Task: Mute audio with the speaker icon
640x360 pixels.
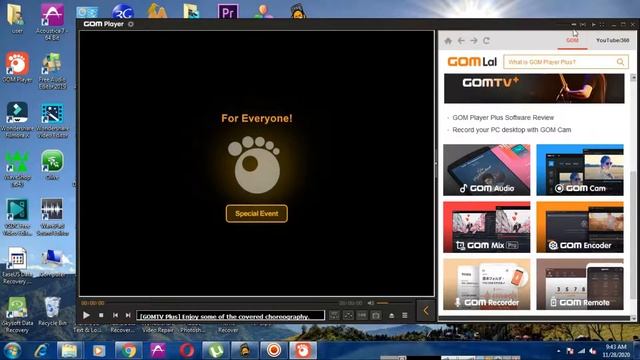Action: 371,303
